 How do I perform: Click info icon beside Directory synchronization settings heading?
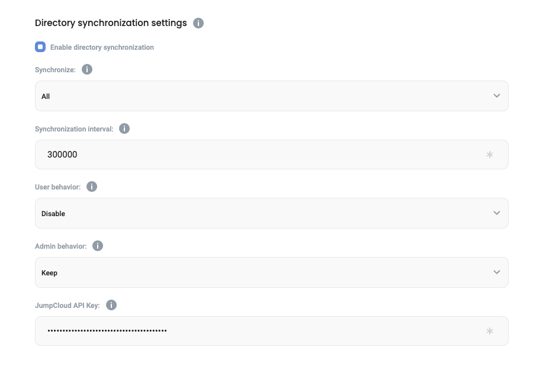pyautogui.click(x=198, y=23)
